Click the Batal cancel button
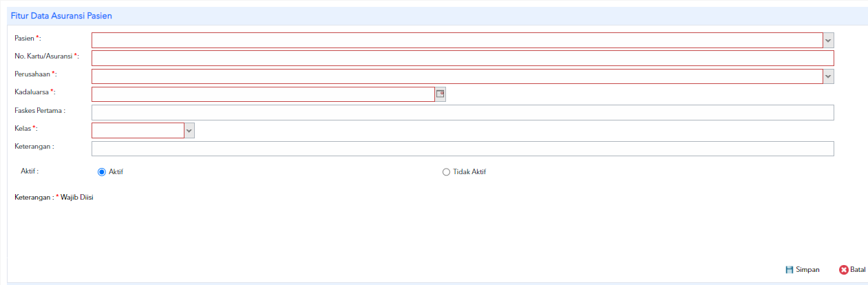868x285 pixels. pos(852,270)
